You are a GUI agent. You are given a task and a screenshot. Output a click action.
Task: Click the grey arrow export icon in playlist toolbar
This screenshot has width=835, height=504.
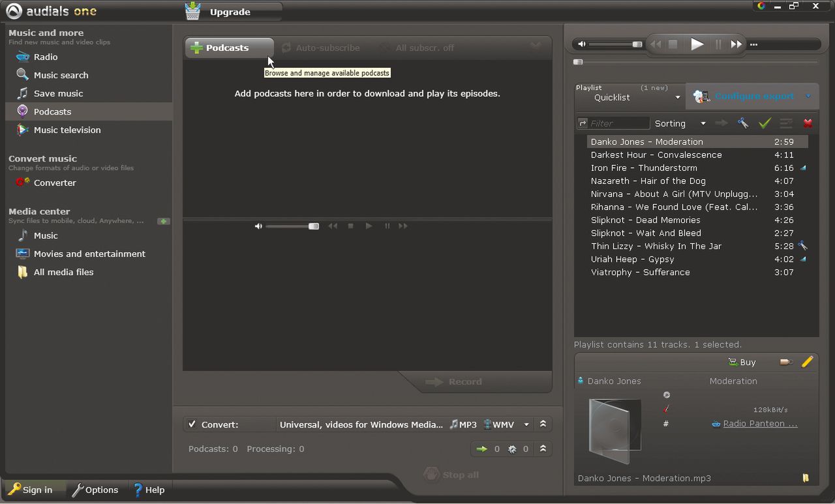point(721,123)
